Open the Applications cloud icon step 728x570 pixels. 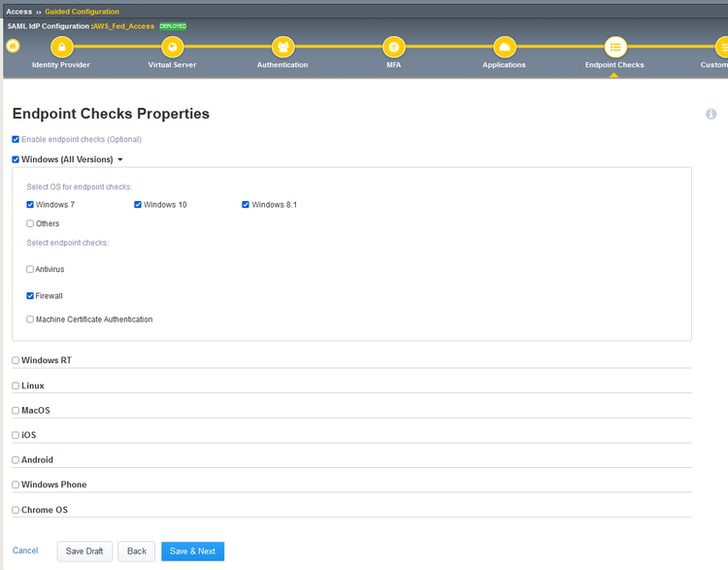[x=504, y=47]
